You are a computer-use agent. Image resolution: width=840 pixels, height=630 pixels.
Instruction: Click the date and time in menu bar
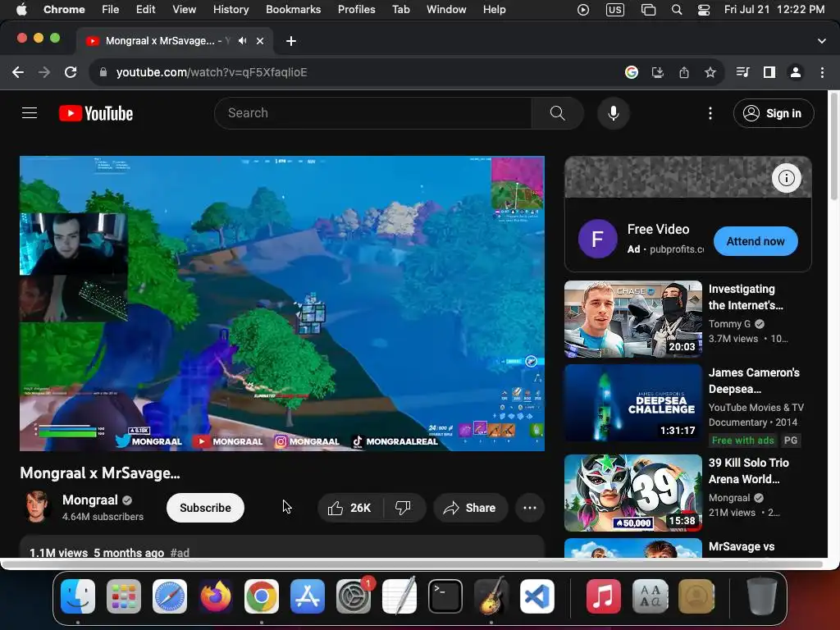click(774, 10)
